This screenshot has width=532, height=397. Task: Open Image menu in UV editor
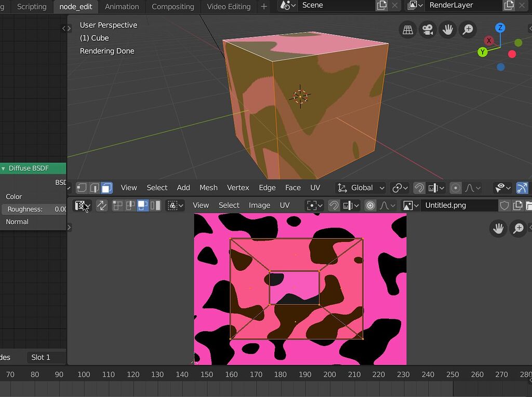pyautogui.click(x=259, y=206)
